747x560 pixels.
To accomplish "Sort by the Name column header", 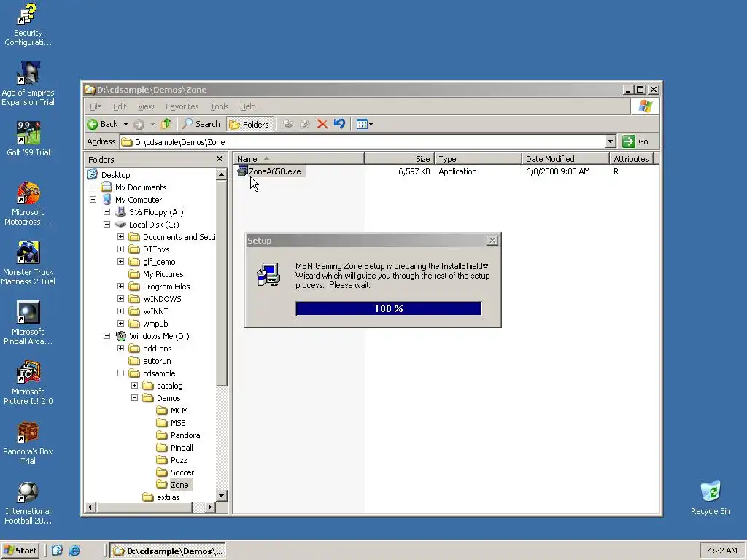I will 298,158.
